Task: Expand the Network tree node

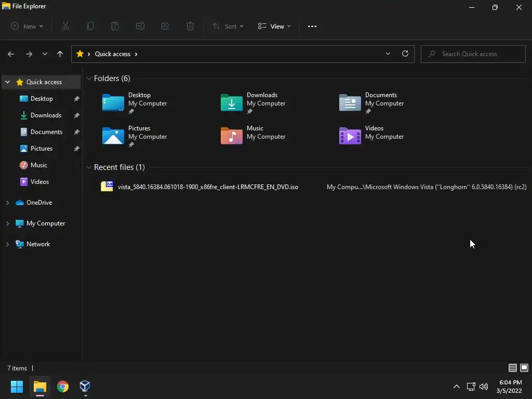Action: pyautogui.click(x=7, y=244)
